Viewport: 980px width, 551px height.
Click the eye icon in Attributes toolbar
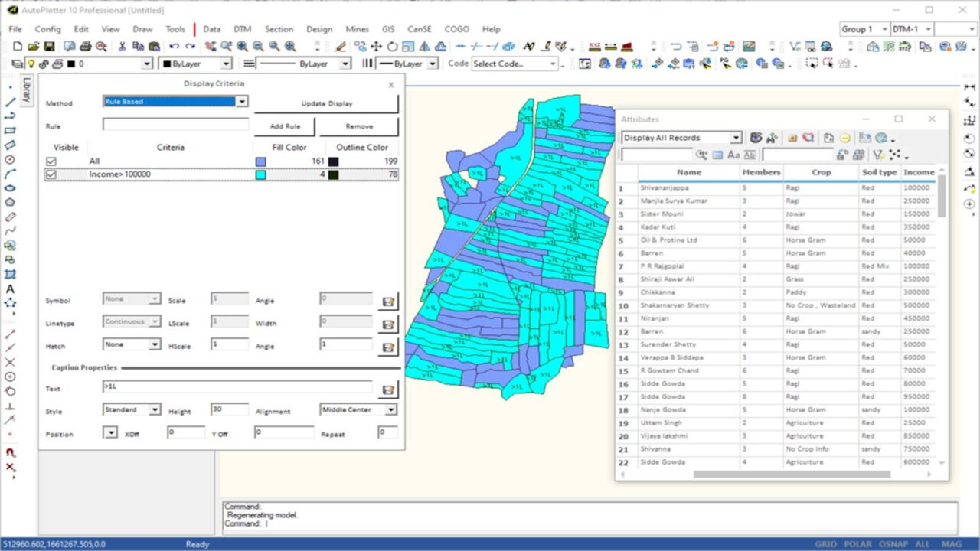click(756, 138)
